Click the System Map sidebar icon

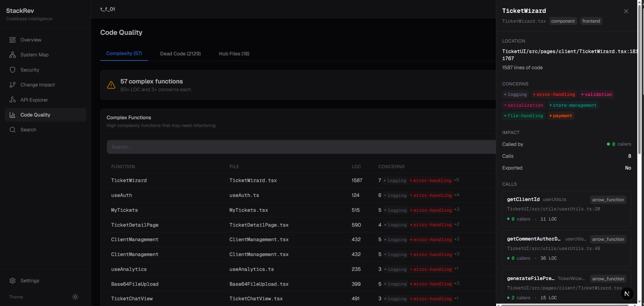12,55
